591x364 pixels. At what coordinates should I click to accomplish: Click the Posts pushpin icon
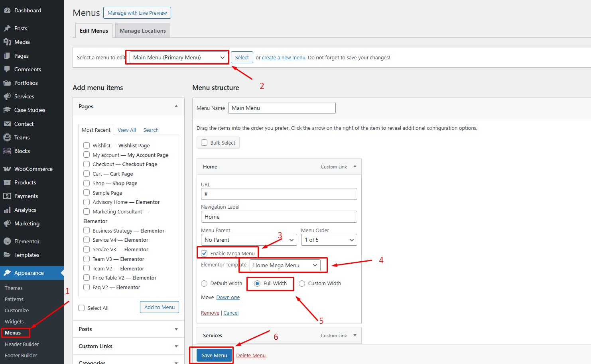[x=7, y=28]
